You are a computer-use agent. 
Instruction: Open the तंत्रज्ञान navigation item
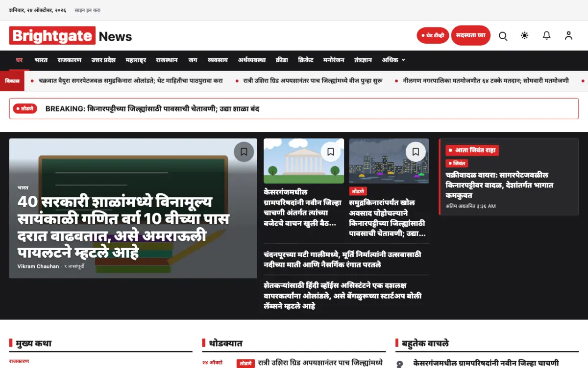point(363,60)
